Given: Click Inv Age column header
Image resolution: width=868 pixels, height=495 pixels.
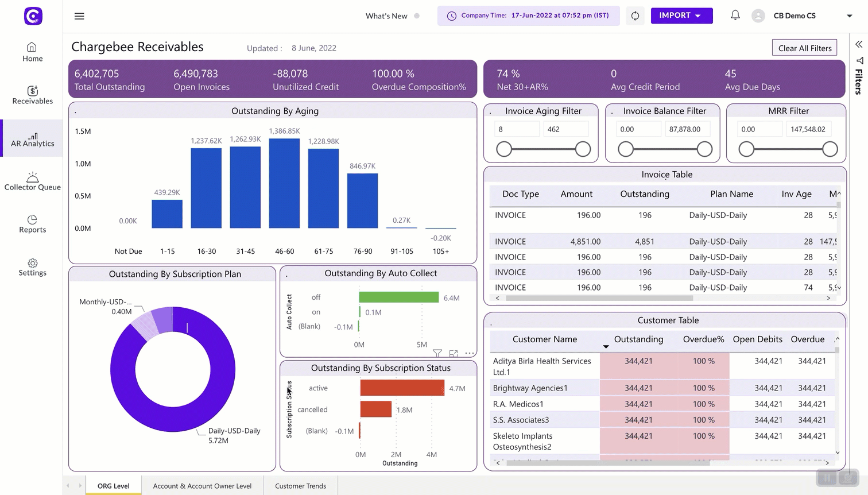Looking at the screenshot, I should click(796, 194).
